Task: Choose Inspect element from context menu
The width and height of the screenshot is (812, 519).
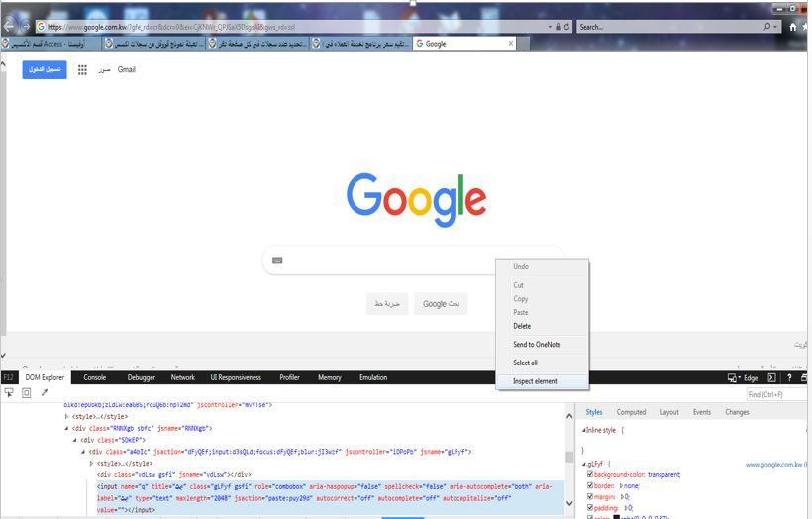Action: pos(543,381)
